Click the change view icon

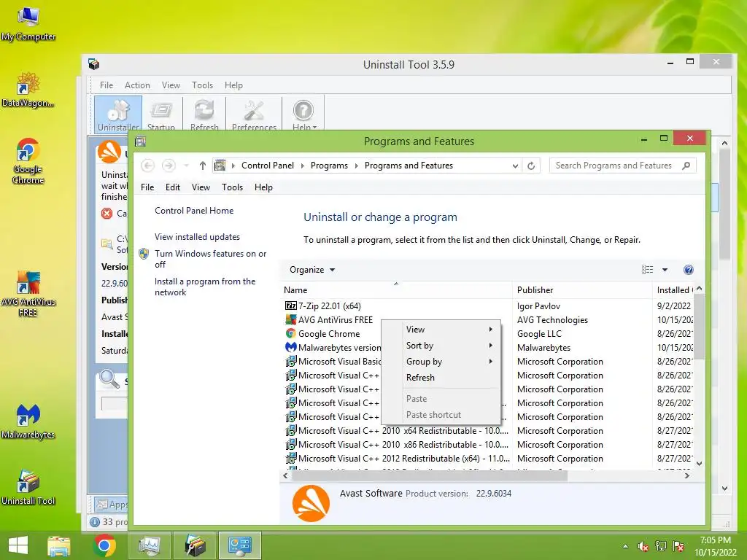click(648, 270)
